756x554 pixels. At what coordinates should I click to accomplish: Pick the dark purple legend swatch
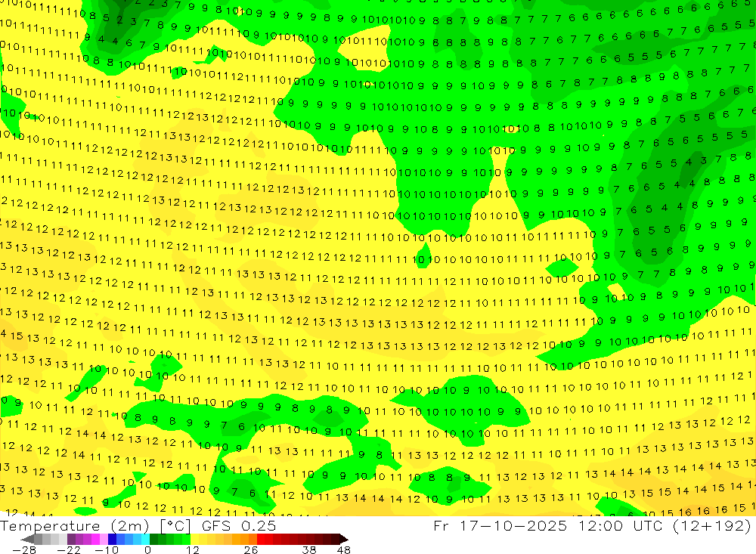(x=71, y=539)
